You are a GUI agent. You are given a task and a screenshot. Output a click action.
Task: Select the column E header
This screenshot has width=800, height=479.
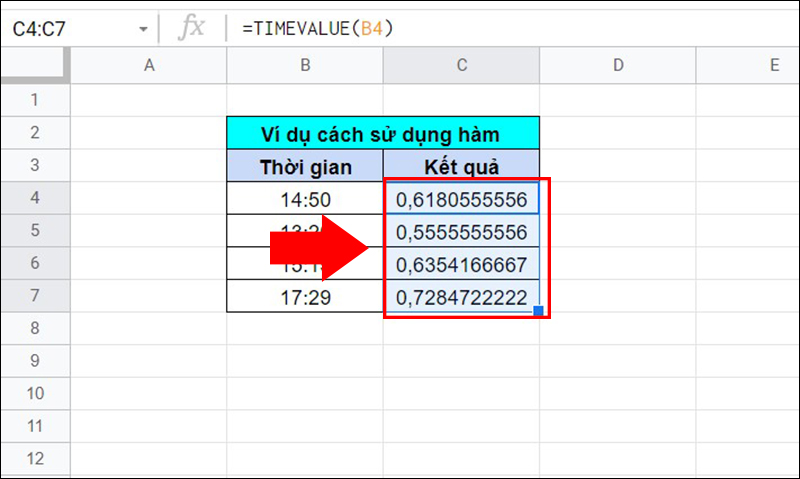point(774,66)
